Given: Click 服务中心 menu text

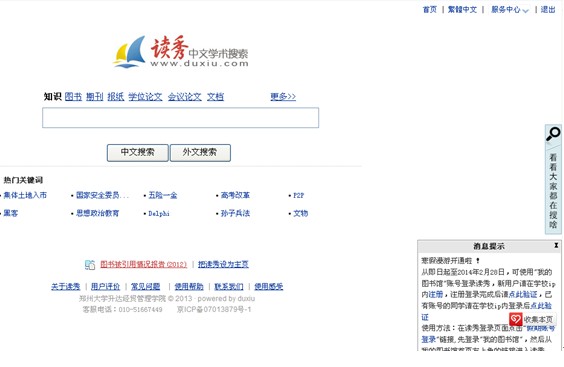Looking at the screenshot, I should pos(506,10).
